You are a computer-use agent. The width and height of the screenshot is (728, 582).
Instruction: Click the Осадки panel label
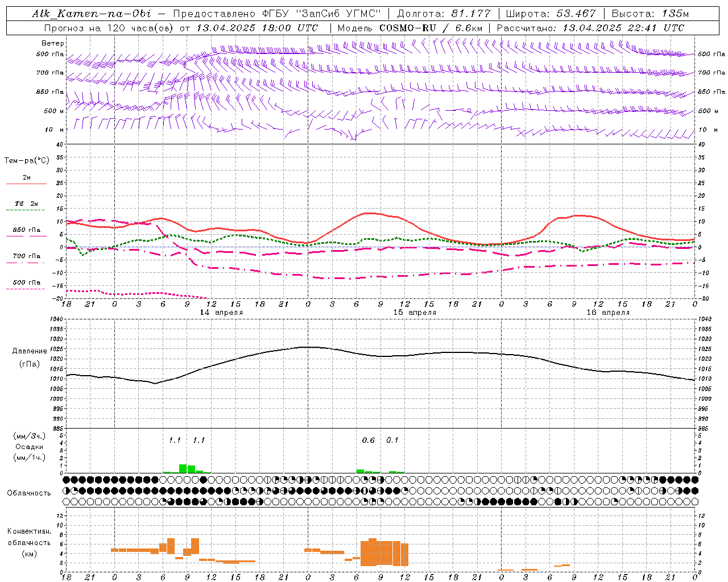click(x=30, y=447)
